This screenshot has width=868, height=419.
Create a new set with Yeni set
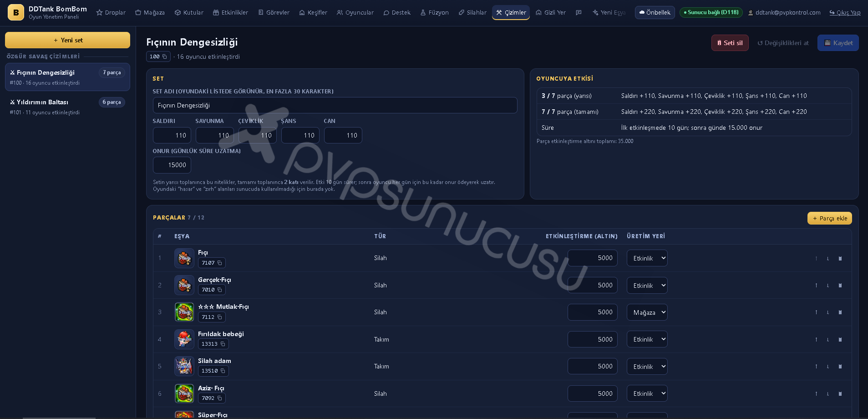click(67, 40)
